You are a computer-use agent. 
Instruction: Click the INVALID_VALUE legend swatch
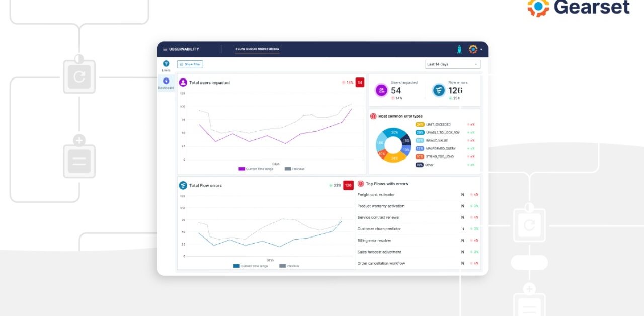click(420, 140)
